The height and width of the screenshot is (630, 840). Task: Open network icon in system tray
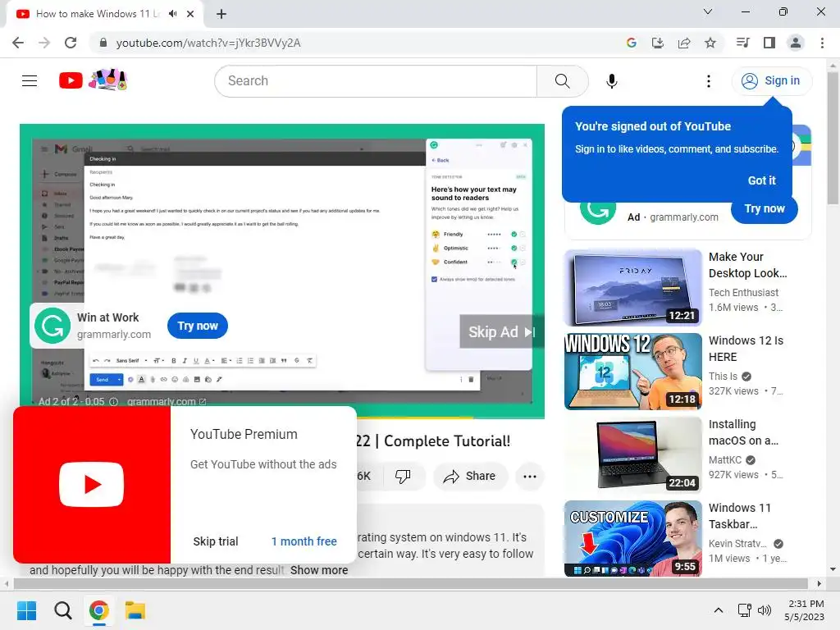[745, 610]
